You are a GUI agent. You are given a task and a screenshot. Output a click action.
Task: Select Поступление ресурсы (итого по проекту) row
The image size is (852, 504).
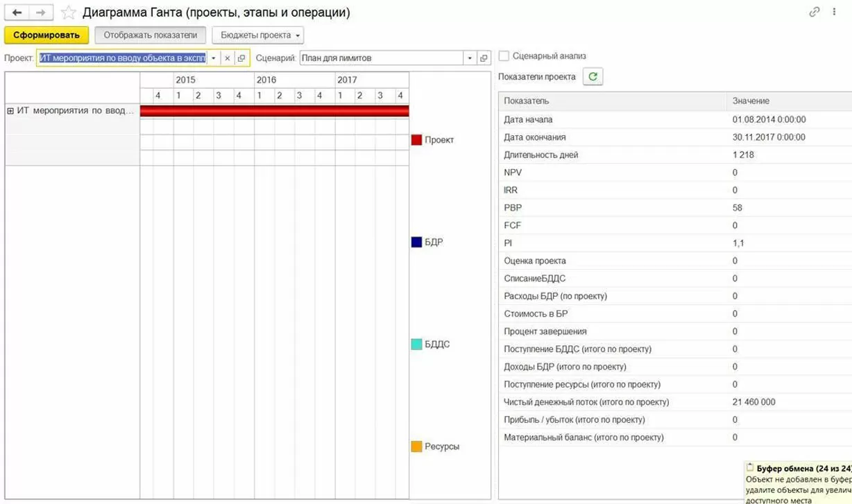675,385
